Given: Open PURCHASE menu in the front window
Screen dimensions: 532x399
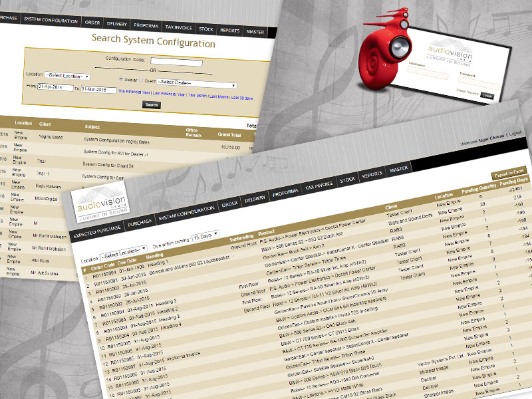Looking at the screenshot, I should point(140,223).
